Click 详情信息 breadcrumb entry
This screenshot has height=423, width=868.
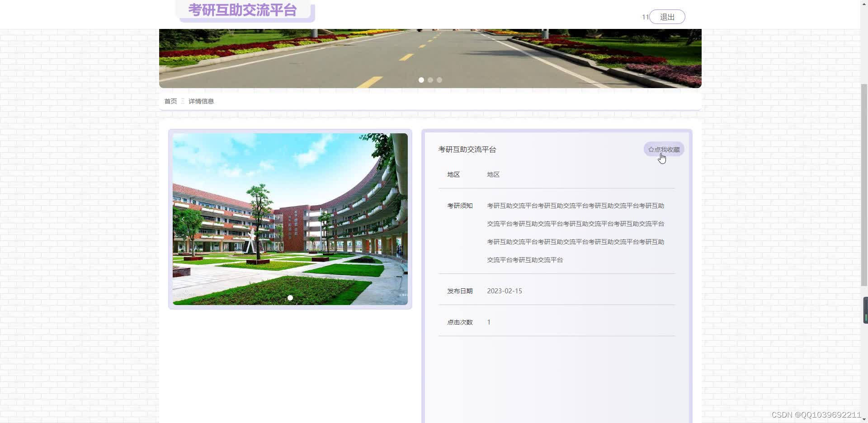[x=201, y=101]
